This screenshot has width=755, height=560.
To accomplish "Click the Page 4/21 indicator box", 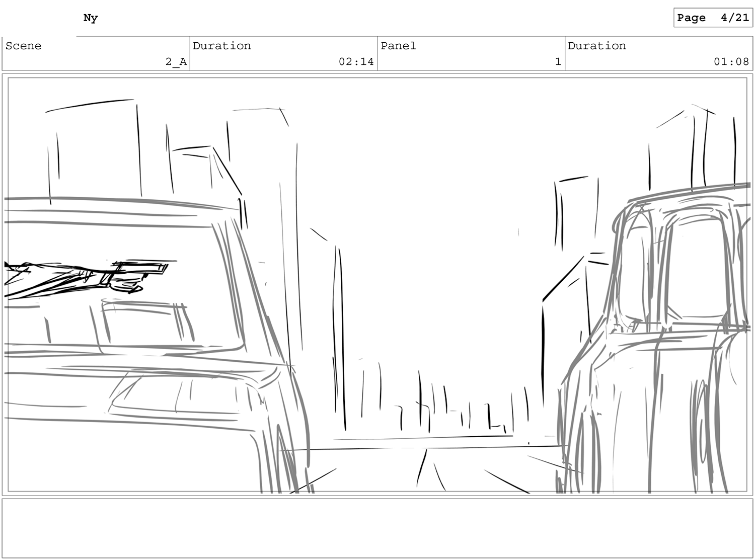I will [x=713, y=18].
